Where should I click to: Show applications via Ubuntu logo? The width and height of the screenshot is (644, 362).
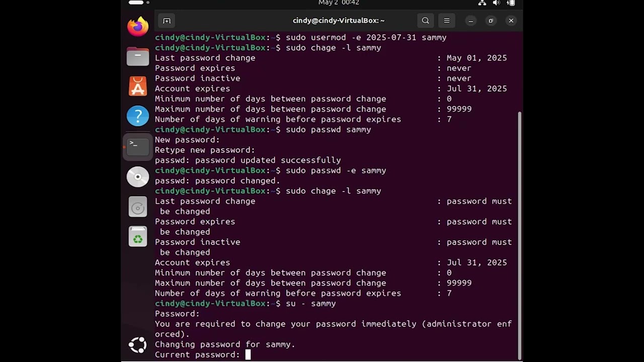pyautogui.click(x=137, y=345)
